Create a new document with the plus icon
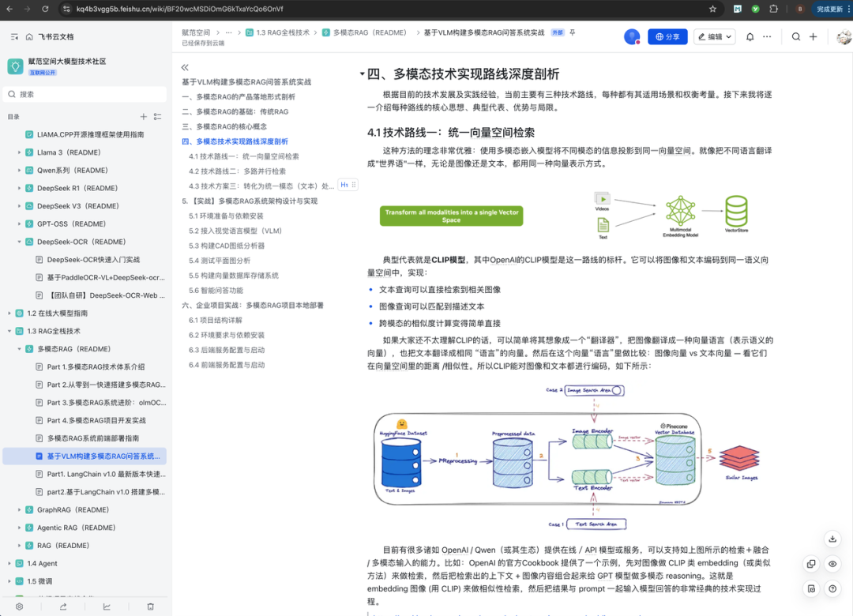The width and height of the screenshot is (853, 616). [x=814, y=36]
